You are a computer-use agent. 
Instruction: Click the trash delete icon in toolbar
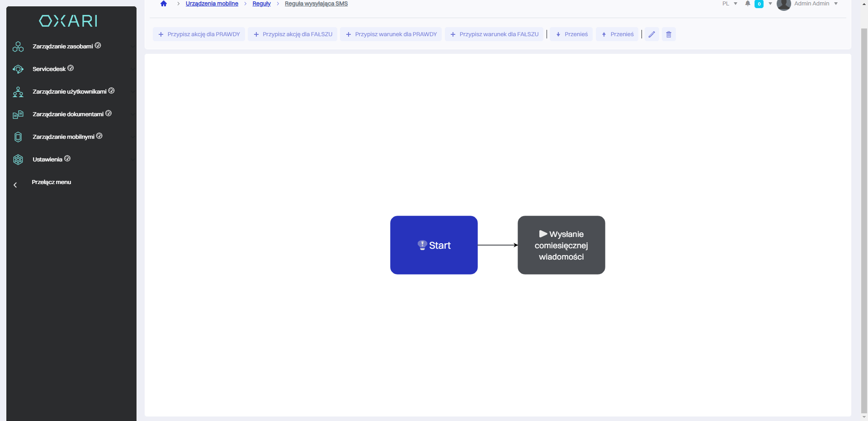(x=669, y=34)
